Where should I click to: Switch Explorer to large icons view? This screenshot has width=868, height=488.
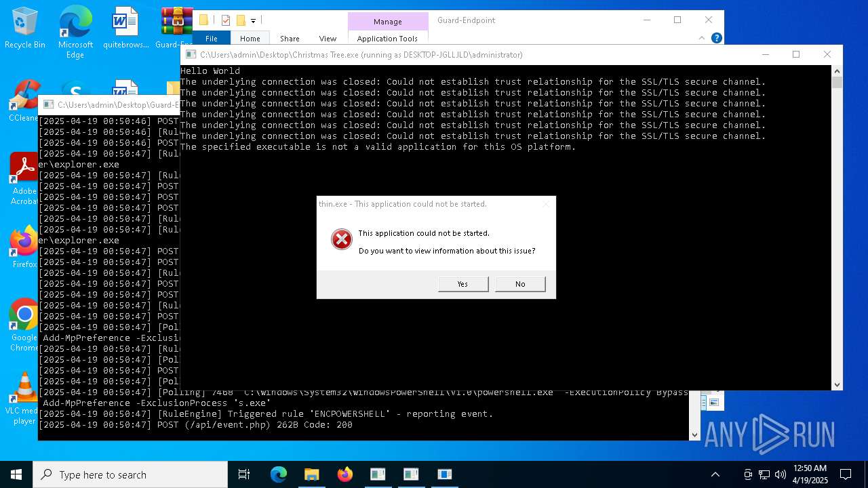click(713, 403)
